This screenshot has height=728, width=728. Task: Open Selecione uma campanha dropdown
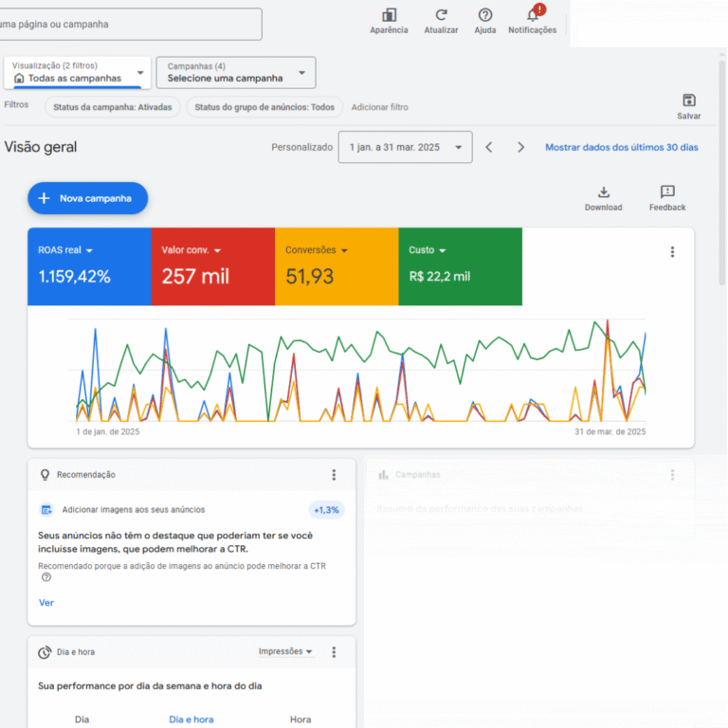(236, 72)
